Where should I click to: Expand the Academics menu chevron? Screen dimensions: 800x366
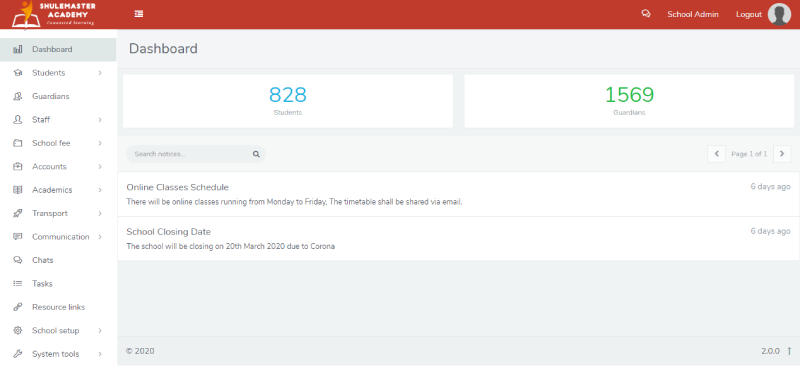click(100, 190)
